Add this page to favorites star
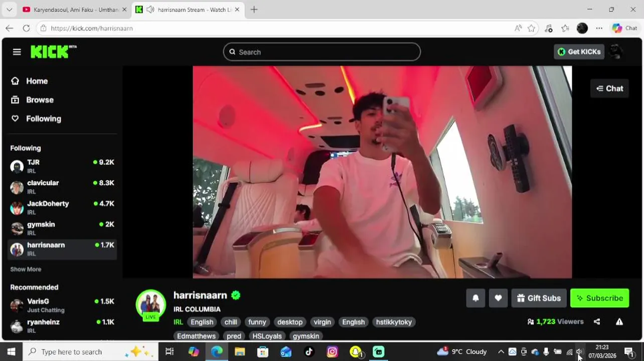 531,28
